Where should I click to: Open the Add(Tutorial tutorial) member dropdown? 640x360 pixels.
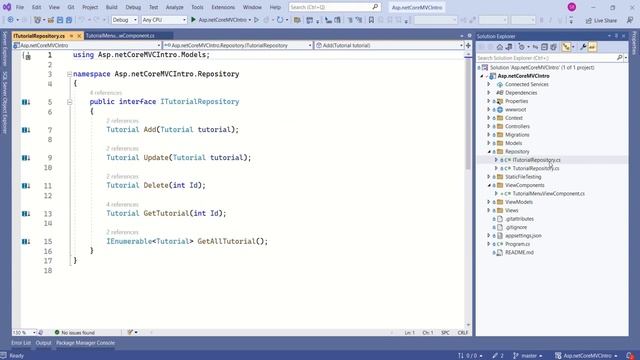click(x=389, y=45)
